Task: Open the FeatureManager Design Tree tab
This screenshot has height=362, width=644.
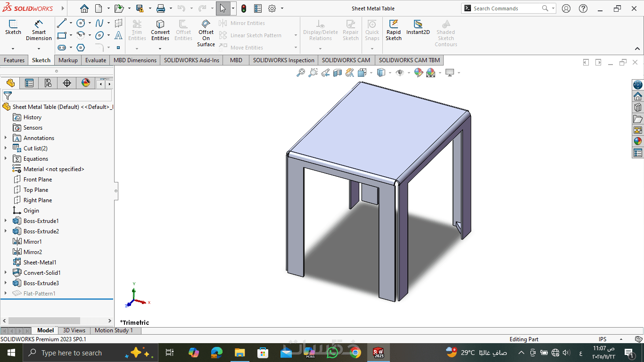Action: 10,83
